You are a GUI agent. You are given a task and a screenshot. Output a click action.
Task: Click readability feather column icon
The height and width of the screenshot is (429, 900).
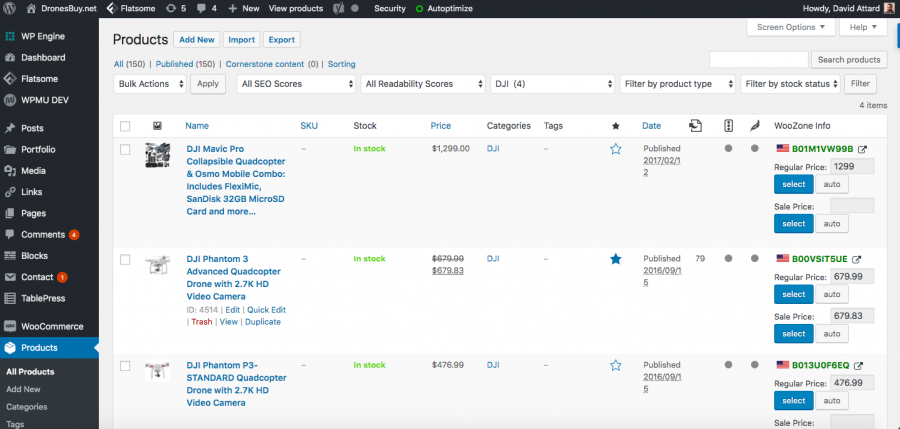pos(755,126)
